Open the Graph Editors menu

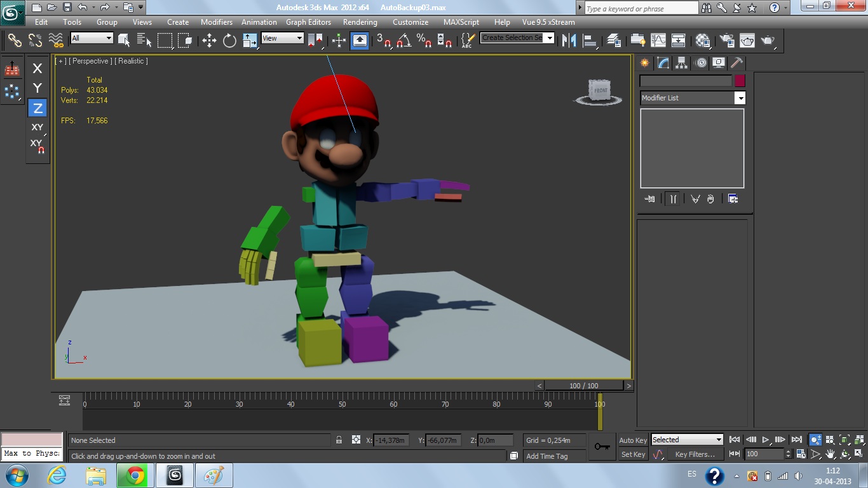pos(308,22)
